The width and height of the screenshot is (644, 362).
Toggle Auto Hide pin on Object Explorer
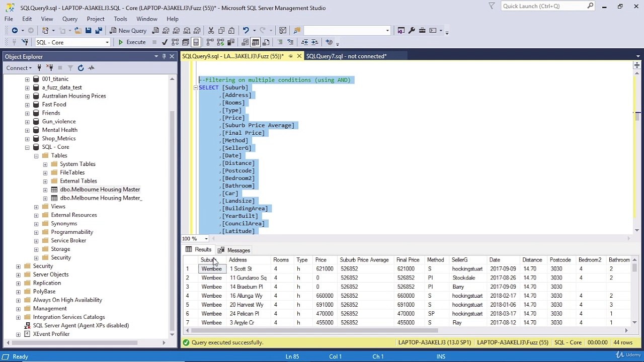coord(164,57)
